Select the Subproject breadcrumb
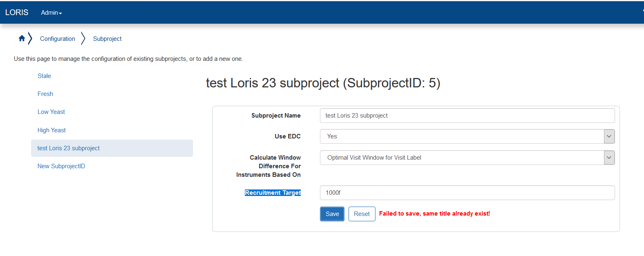The width and height of the screenshot is (644, 256). [x=107, y=38]
